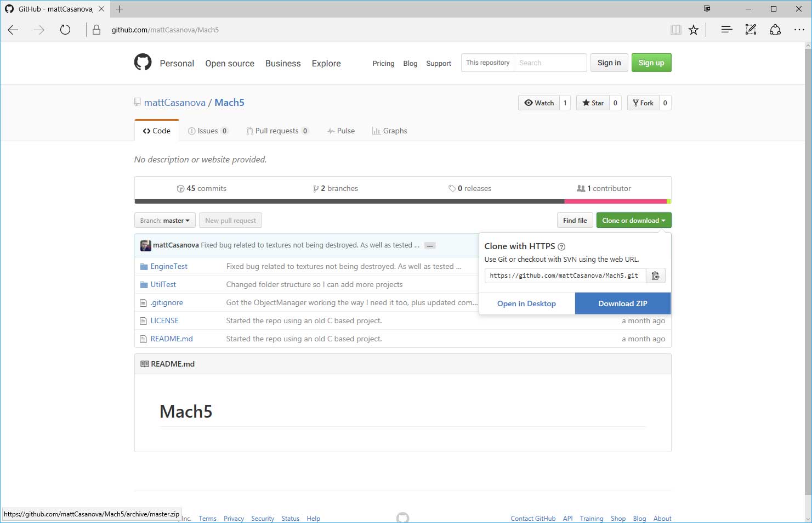Copy the clone URL to clipboard
This screenshot has width=812, height=523.
pyautogui.click(x=655, y=275)
